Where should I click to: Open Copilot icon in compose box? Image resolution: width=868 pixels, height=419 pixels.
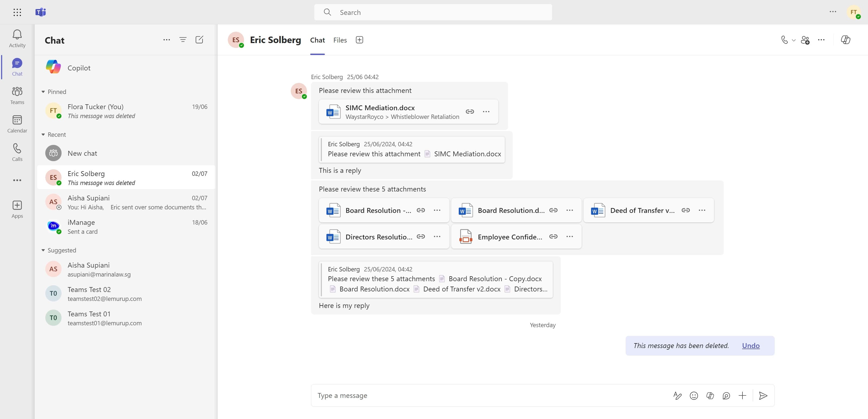click(x=710, y=395)
